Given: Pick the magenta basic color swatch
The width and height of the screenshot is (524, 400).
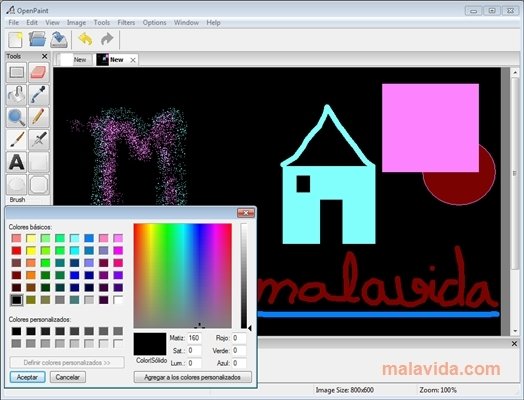Looking at the screenshot, I should coord(118,250).
